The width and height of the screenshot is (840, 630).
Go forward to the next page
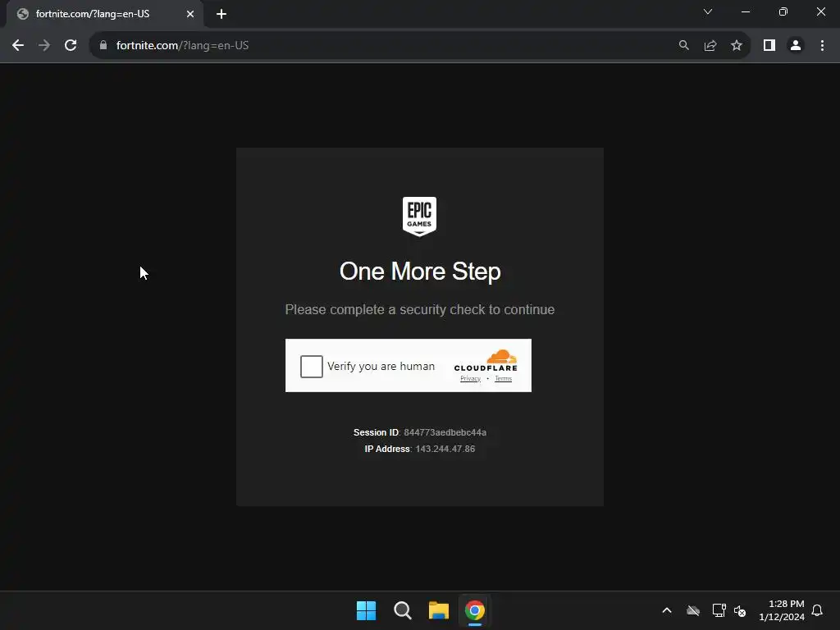44,46
